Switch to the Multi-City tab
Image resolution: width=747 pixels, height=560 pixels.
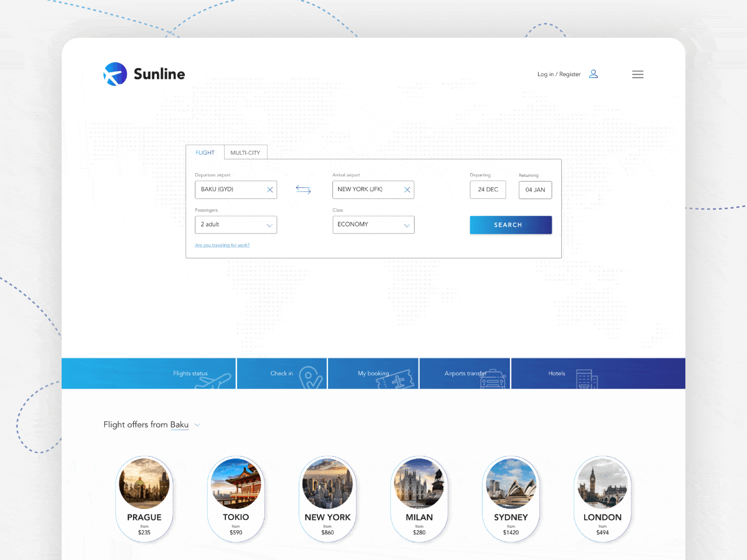point(246,153)
